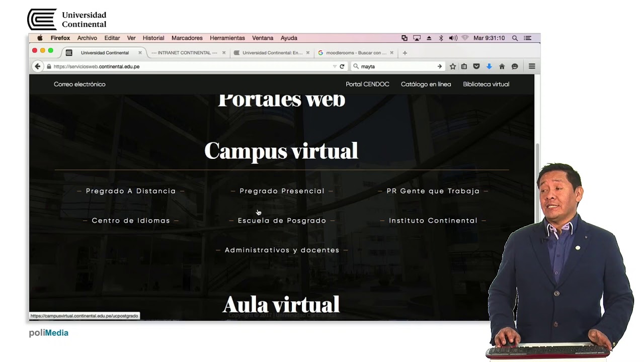
Task: Open the Centro de Idiomas link
Action: click(131, 221)
